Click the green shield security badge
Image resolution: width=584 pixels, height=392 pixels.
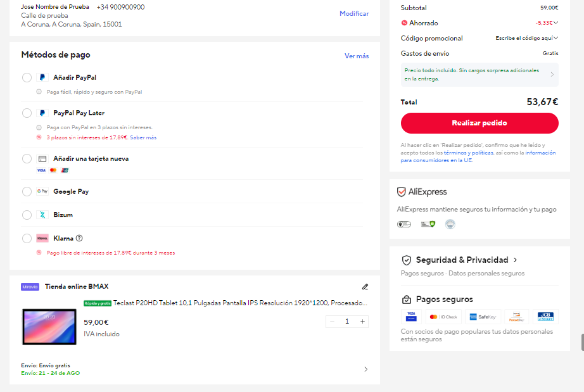point(428,224)
